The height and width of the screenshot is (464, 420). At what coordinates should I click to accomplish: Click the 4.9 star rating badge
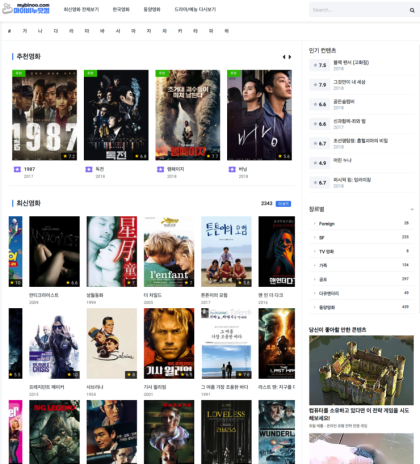tap(319, 163)
